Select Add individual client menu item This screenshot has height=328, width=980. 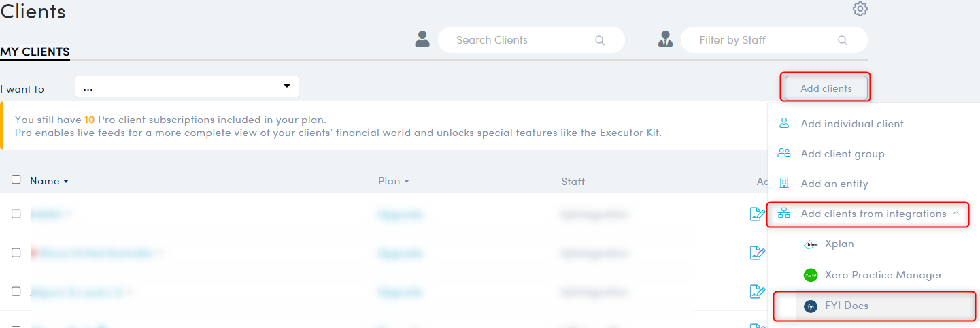pos(852,124)
